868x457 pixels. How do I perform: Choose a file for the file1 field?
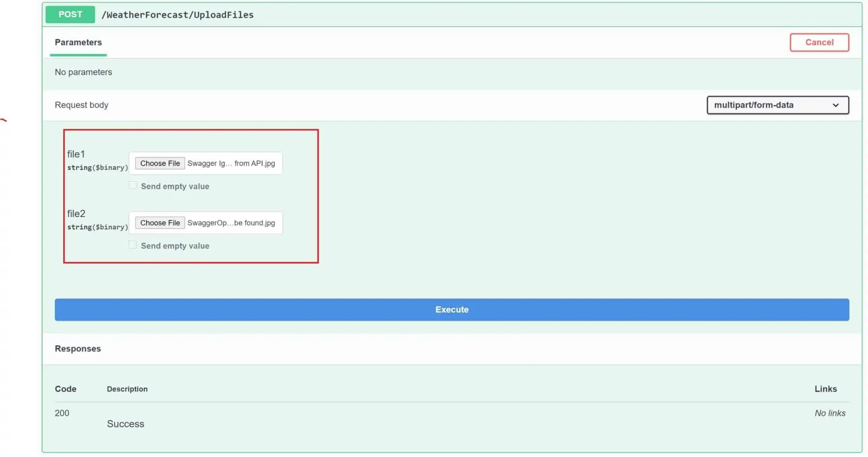[159, 163]
